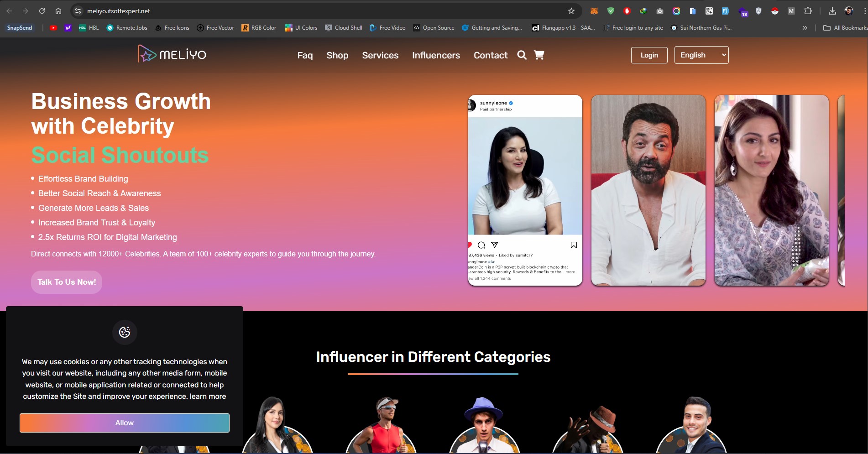868x454 pixels.
Task: Click the bookmark icon on Instagram post card
Action: click(x=574, y=245)
